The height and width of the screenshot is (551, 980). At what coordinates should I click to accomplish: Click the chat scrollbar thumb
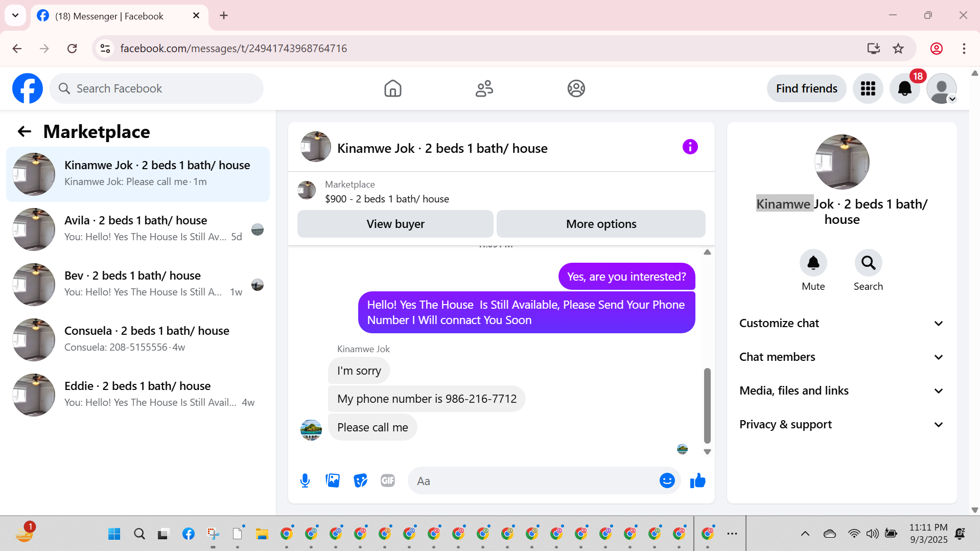707,405
